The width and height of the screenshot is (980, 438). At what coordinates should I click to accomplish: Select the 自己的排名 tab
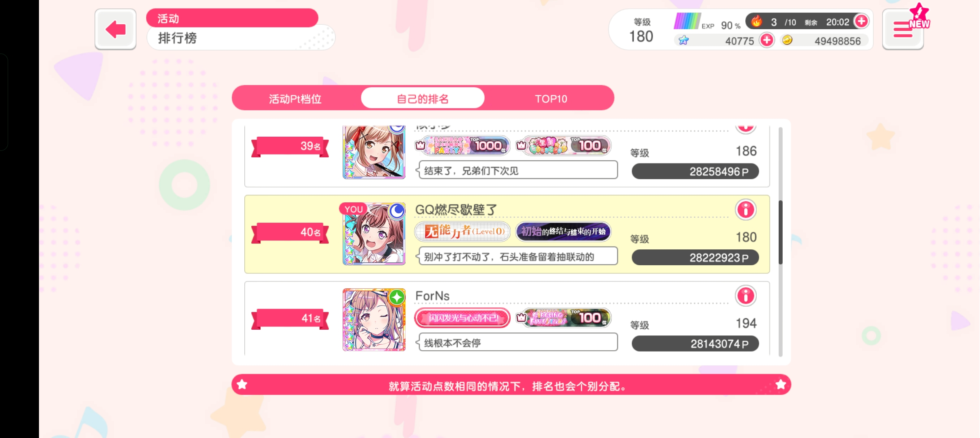pyautogui.click(x=423, y=98)
